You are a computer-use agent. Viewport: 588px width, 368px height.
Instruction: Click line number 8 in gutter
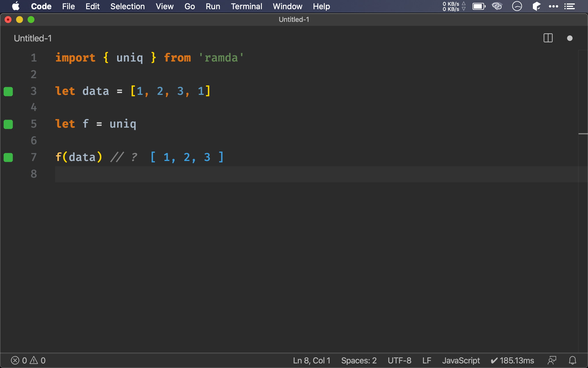tap(34, 174)
